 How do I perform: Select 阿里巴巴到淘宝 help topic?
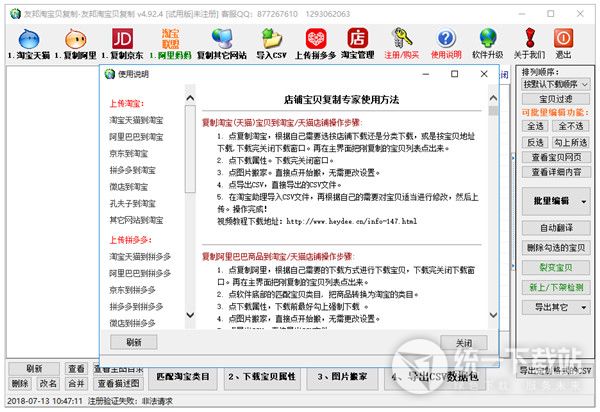pyautogui.click(x=137, y=137)
